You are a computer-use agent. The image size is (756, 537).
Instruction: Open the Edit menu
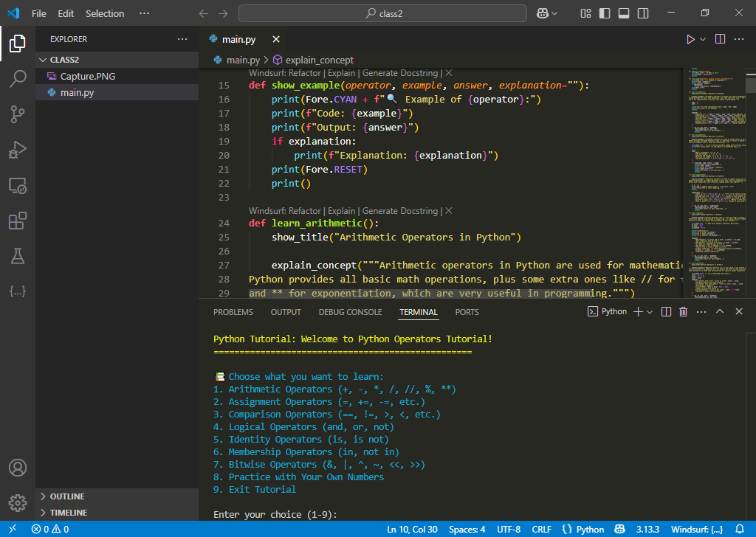pos(66,13)
